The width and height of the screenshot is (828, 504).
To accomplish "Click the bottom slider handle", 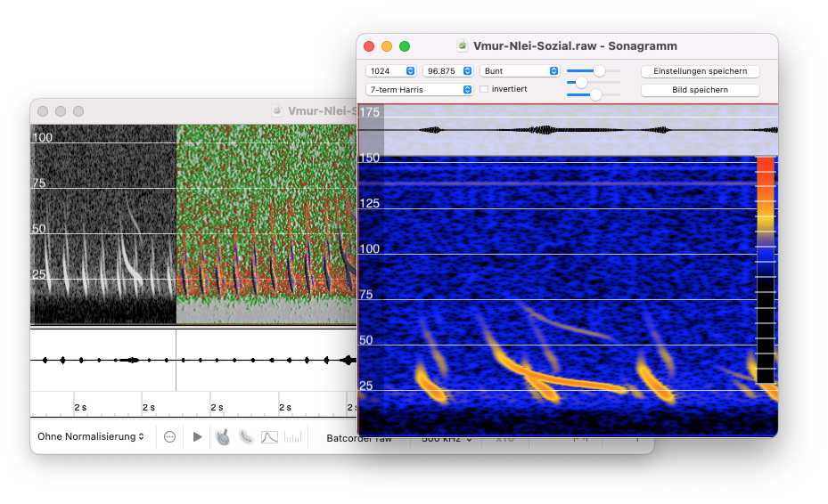I will [x=595, y=94].
